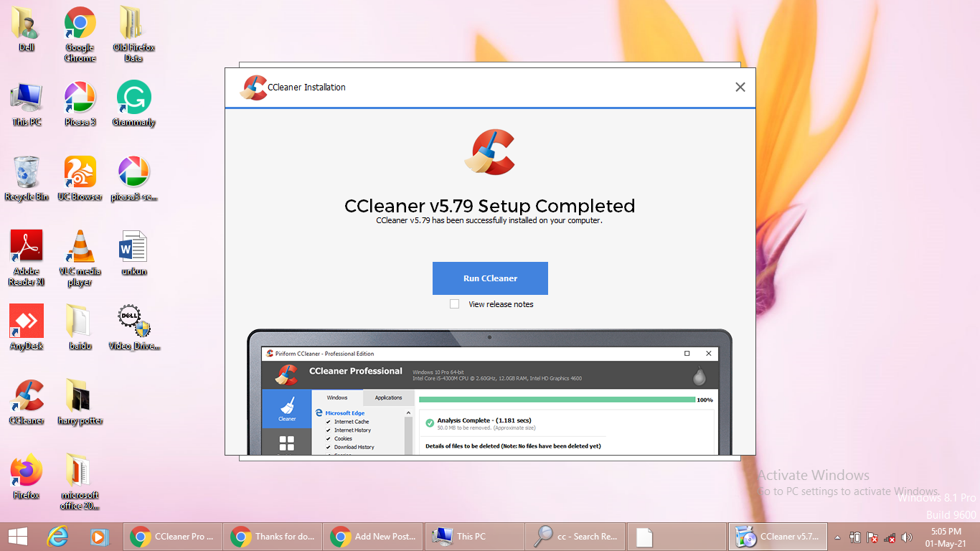Select the baidu folder
The image size is (980, 551).
point(80,328)
